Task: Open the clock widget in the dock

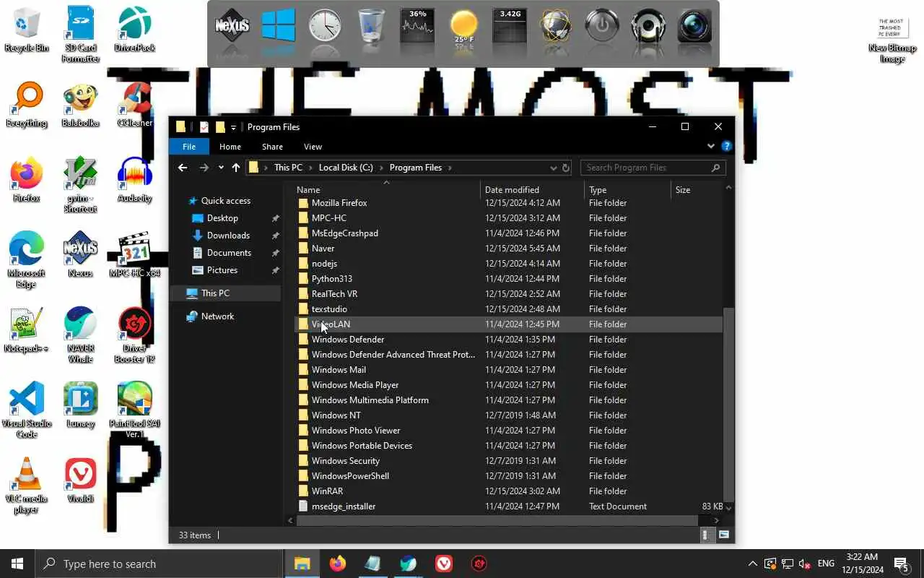Action: pyautogui.click(x=325, y=27)
